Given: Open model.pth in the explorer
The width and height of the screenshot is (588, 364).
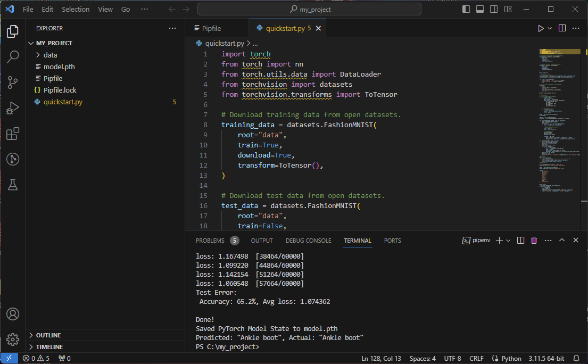Looking at the screenshot, I should pyautogui.click(x=59, y=67).
